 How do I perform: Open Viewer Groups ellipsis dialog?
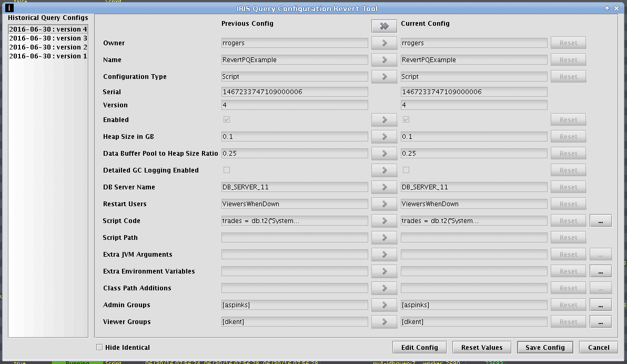click(600, 322)
